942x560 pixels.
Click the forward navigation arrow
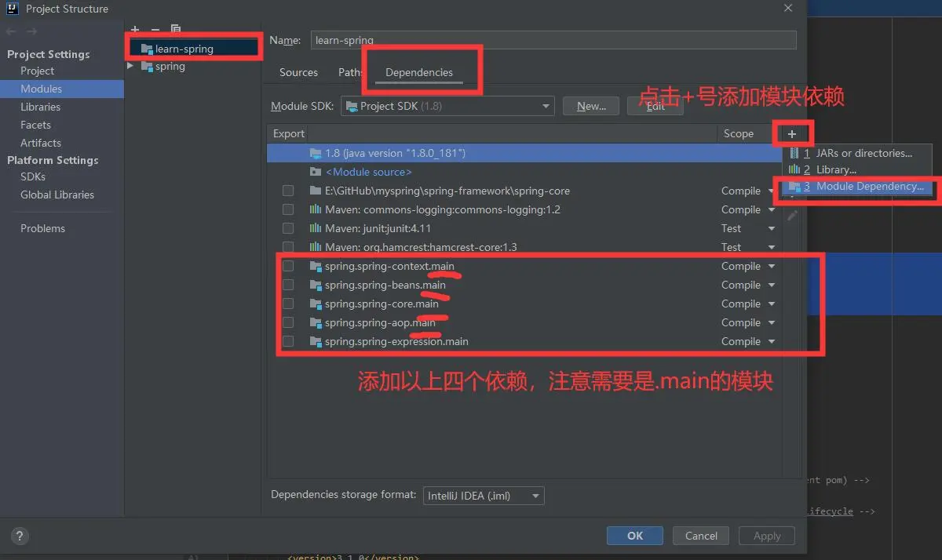(31, 31)
